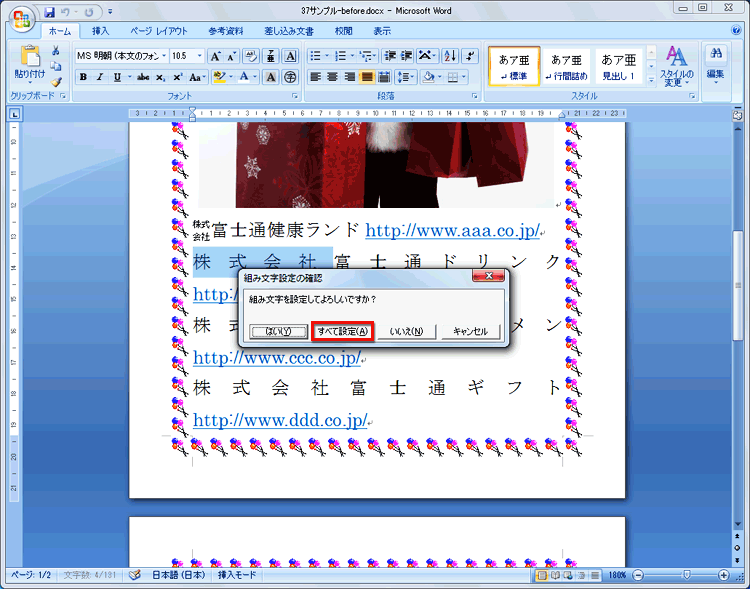
Task: Adjust the zoom slider handle
Action: tap(687, 575)
